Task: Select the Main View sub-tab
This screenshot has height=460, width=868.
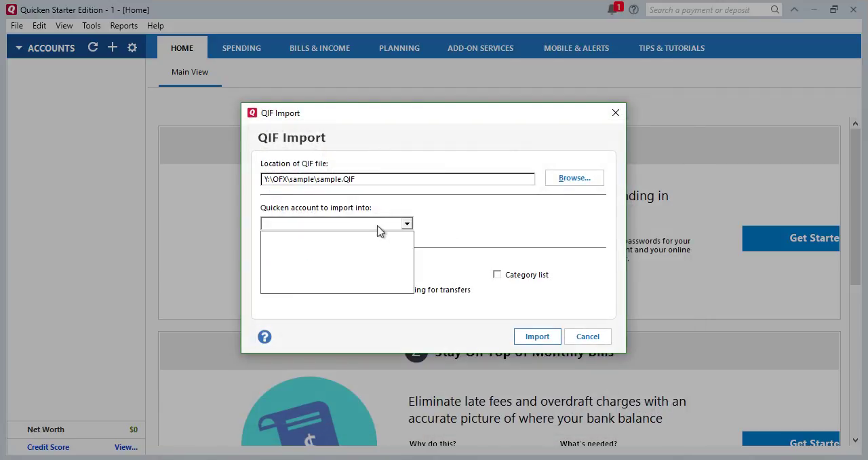Action: point(190,72)
